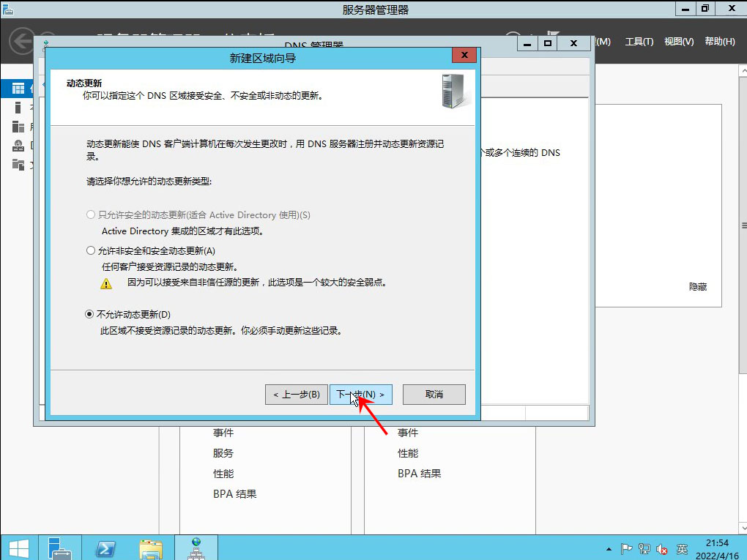Select local server icon in sidebar
Screen dimensions: 747x560
click(18, 107)
